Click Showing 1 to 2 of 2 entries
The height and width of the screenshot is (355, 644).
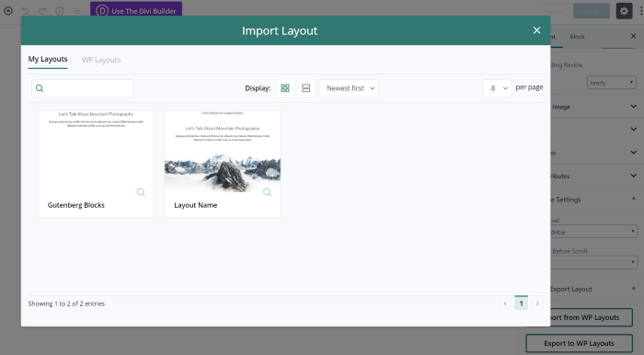pos(66,303)
